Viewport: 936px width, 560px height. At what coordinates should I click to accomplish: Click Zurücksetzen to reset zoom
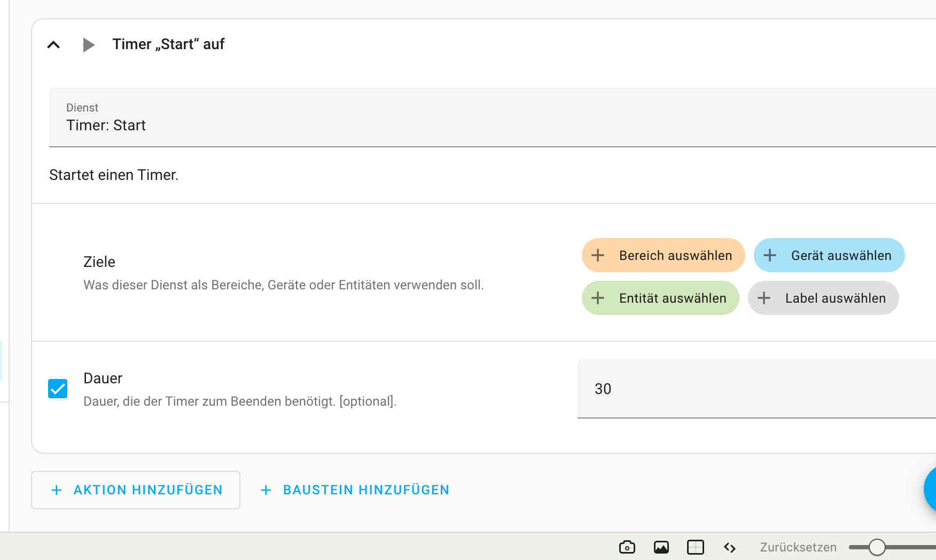[x=798, y=547]
